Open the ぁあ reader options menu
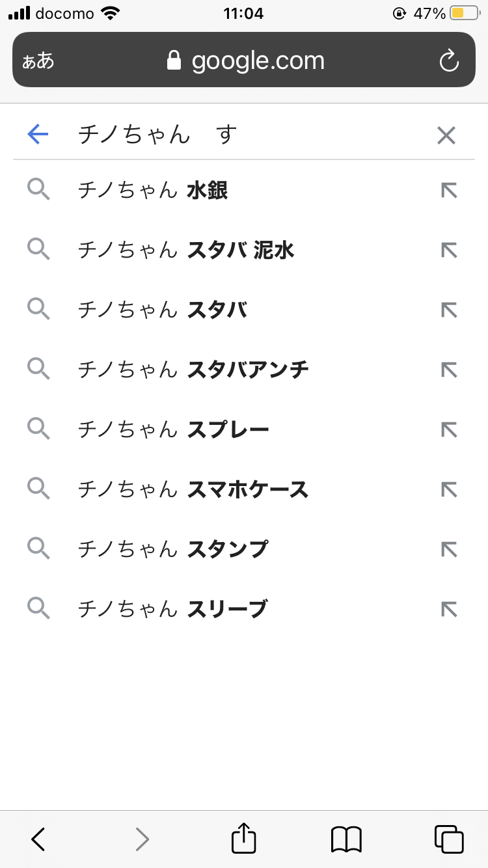The width and height of the screenshot is (488, 868). 38,61
